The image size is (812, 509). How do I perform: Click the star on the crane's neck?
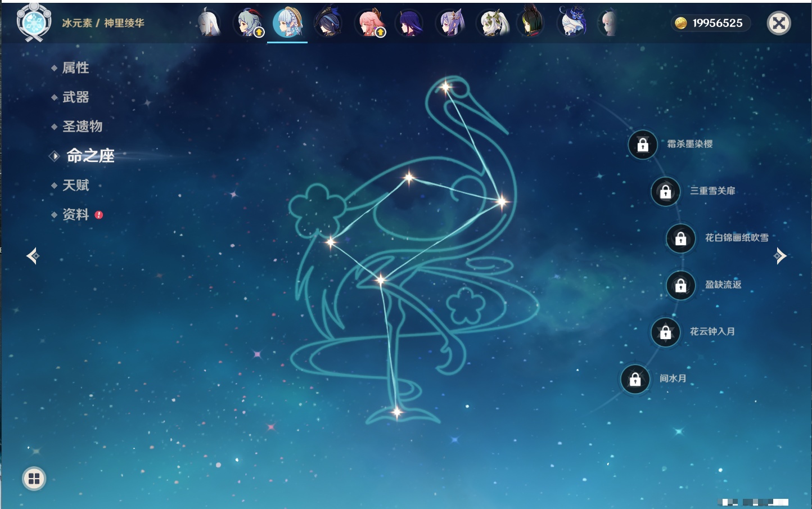502,201
